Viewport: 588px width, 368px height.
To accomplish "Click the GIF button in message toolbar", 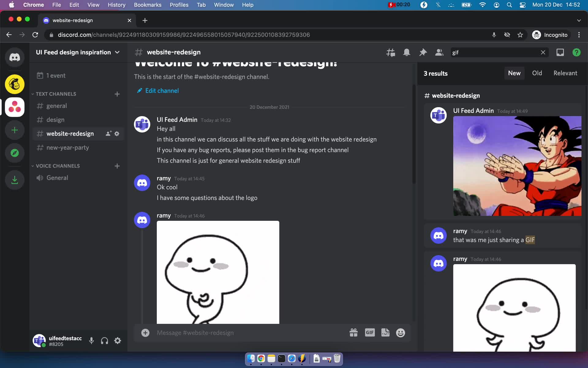I will tap(369, 333).
